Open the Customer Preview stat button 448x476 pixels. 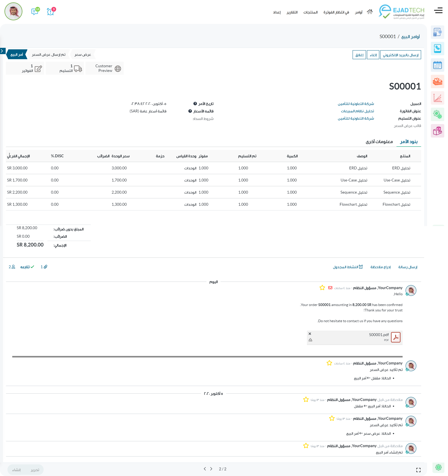[105, 68]
